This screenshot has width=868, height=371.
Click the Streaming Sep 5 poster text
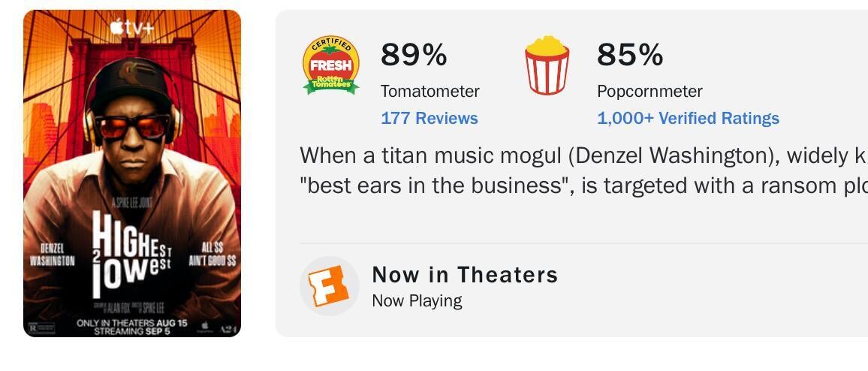[131, 331]
